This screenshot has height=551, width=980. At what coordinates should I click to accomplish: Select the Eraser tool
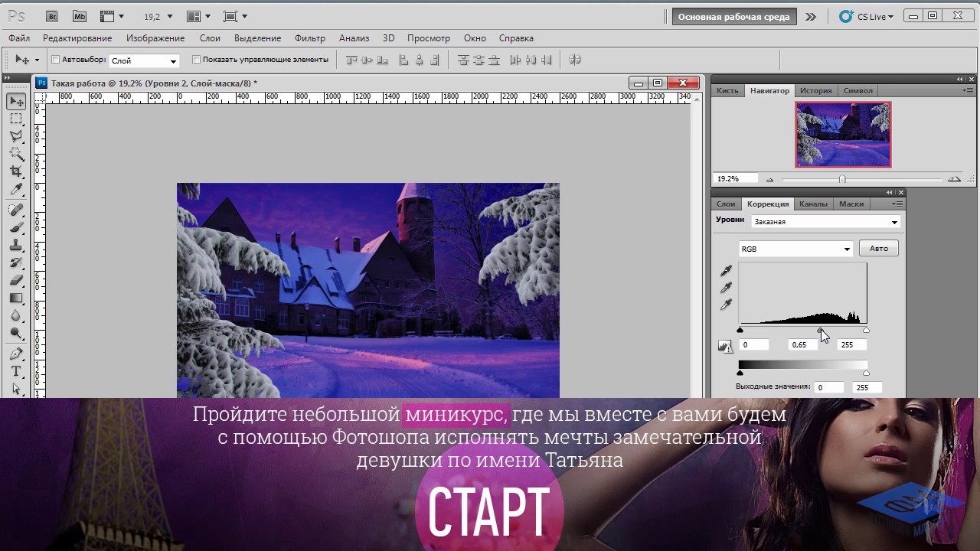pyautogui.click(x=16, y=280)
